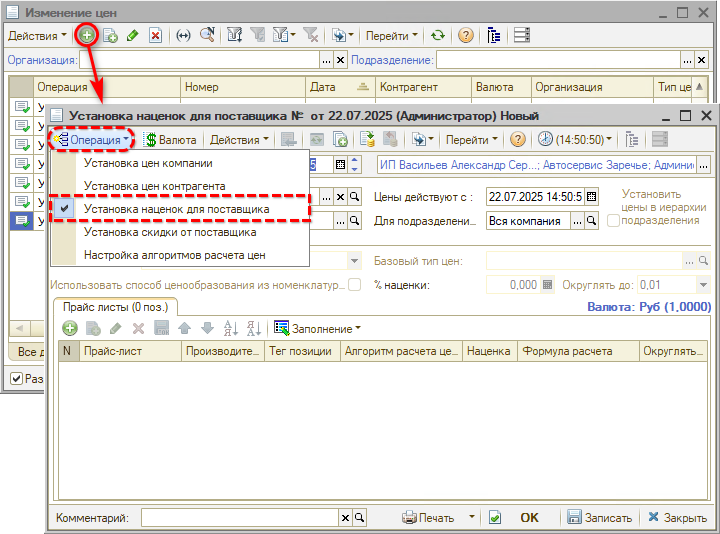Click the magnifier icon beside Вся компания
This screenshot has height=534, width=720.
tap(592, 221)
